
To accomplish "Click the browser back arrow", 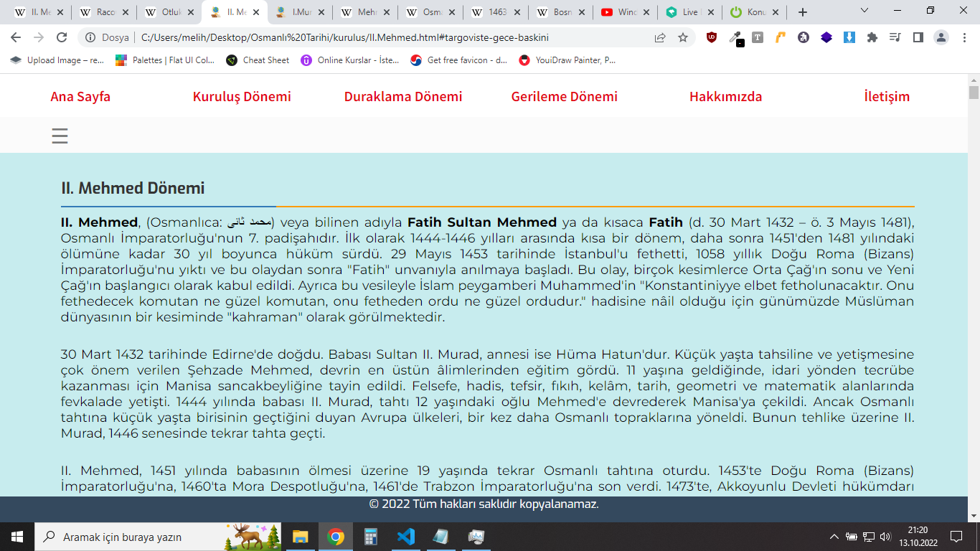I will (16, 37).
